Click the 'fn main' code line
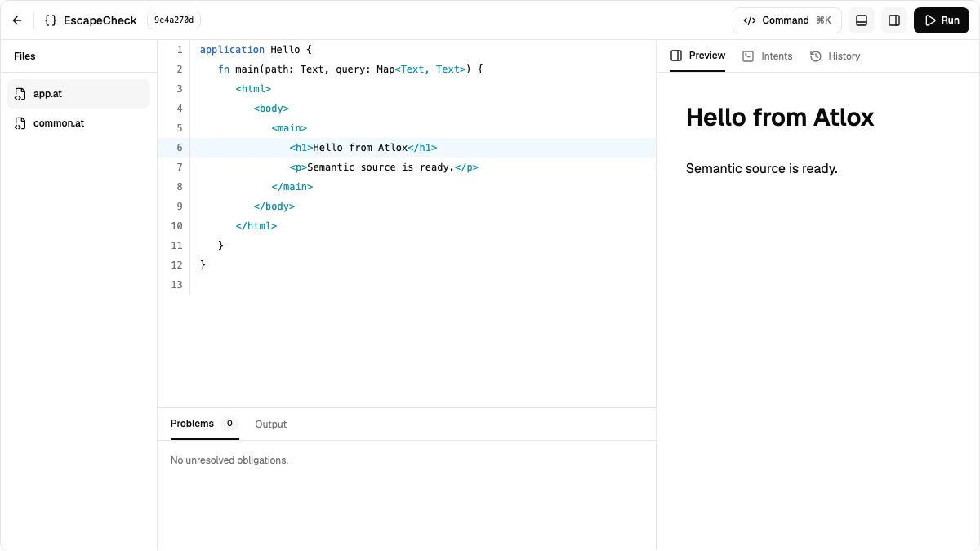Image resolution: width=980 pixels, height=551 pixels. coord(350,69)
